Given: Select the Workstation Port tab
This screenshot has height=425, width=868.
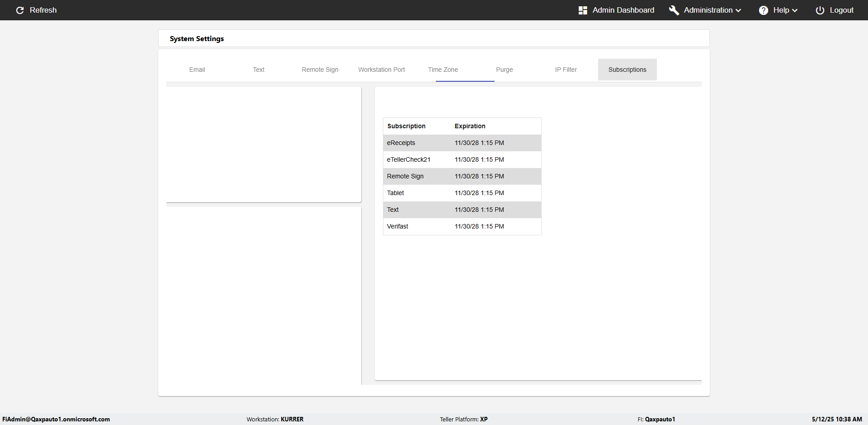Looking at the screenshot, I should [382, 70].
